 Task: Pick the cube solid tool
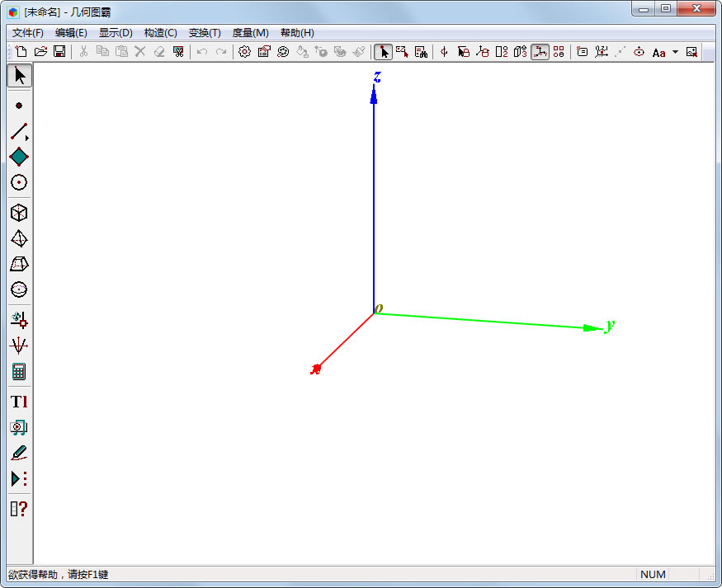pyautogui.click(x=19, y=213)
